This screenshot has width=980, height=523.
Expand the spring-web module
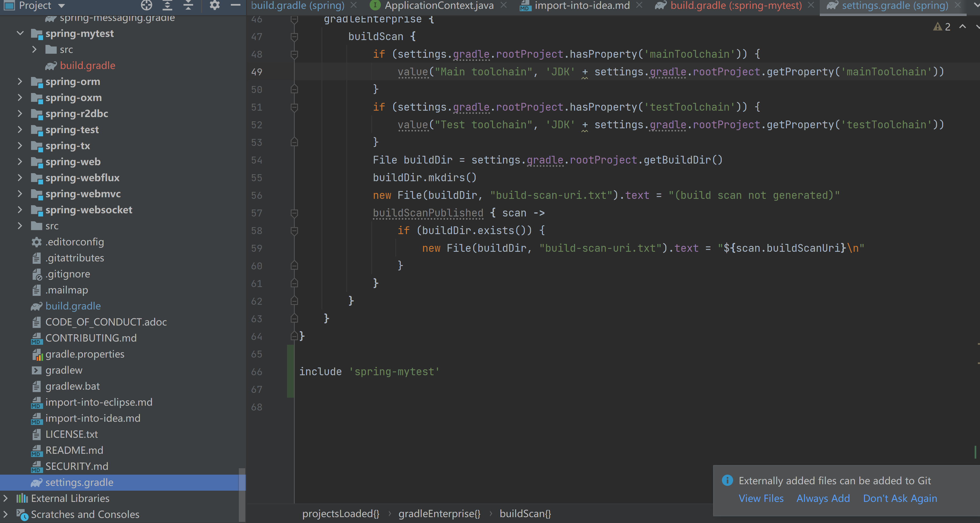20,161
